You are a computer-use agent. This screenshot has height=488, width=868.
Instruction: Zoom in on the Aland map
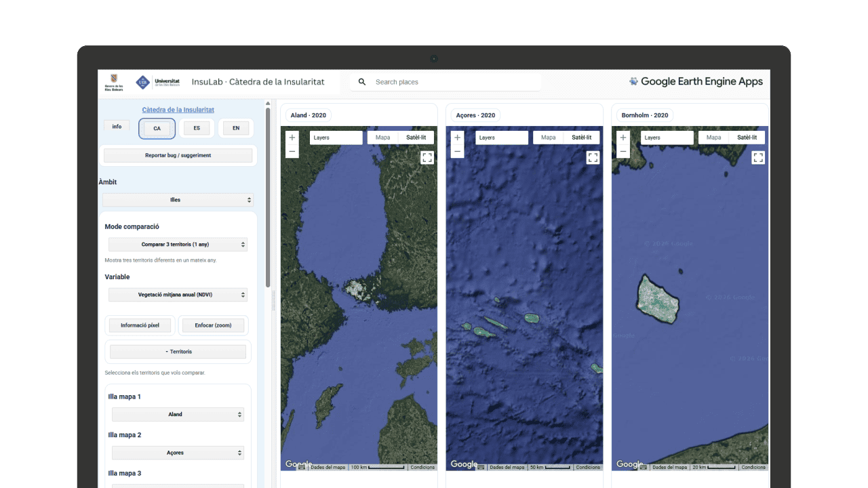click(292, 138)
